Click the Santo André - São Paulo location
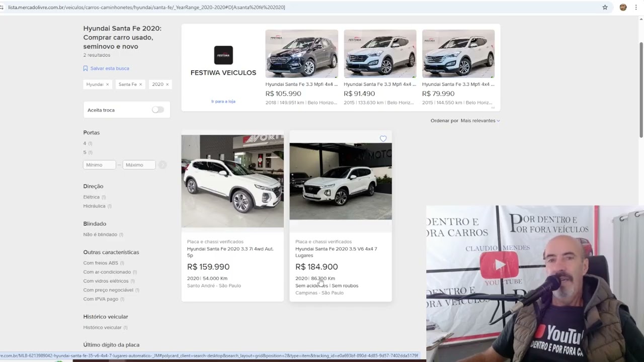This screenshot has height=362, width=644. pos(214,286)
